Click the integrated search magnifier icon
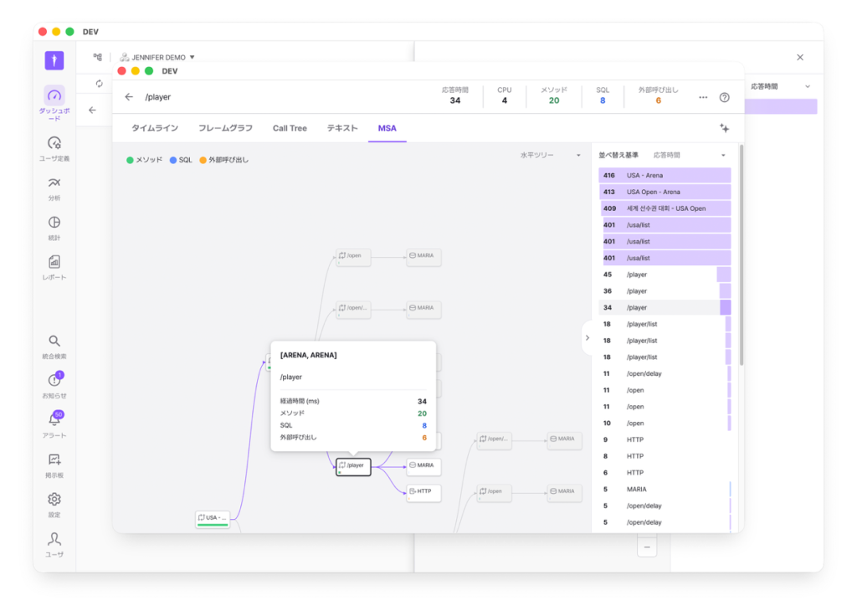This screenshot has height=616, width=857. coord(54,341)
